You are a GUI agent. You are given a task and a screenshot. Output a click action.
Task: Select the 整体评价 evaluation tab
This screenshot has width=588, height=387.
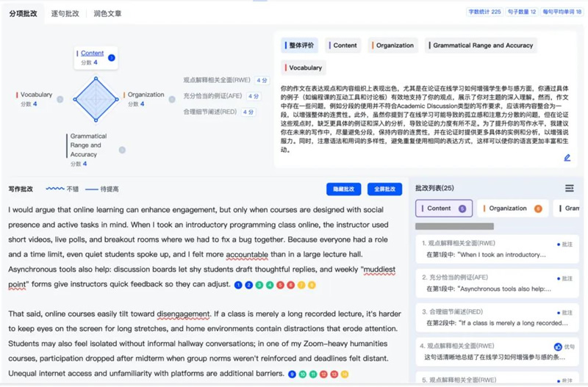click(299, 46)
